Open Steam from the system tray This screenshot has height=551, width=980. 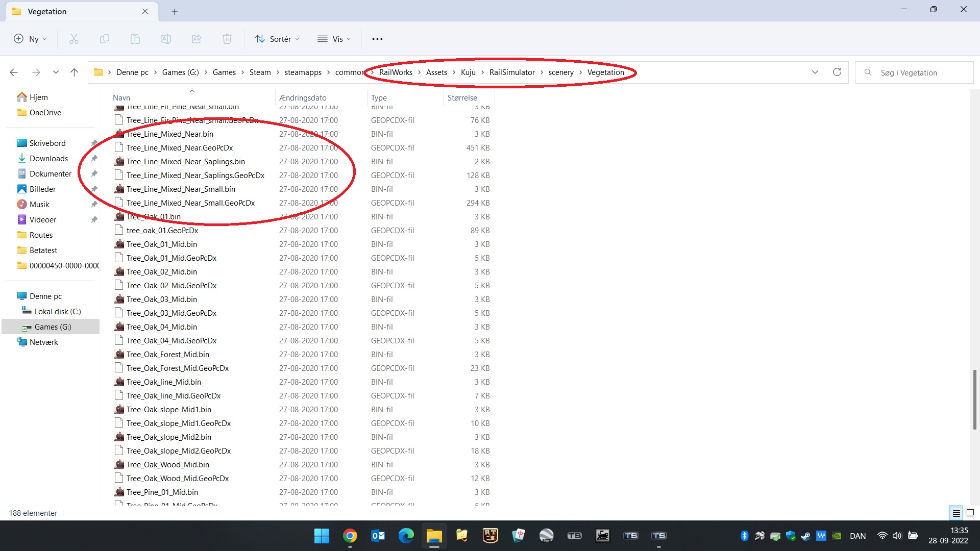pyautogui.click(x=805, y=536)
